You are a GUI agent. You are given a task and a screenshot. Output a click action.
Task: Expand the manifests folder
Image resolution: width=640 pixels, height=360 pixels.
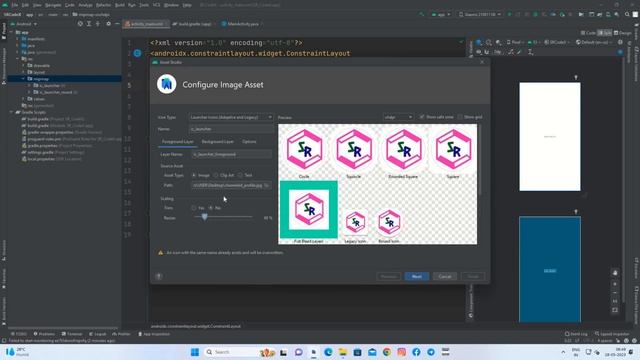point(18,39)
